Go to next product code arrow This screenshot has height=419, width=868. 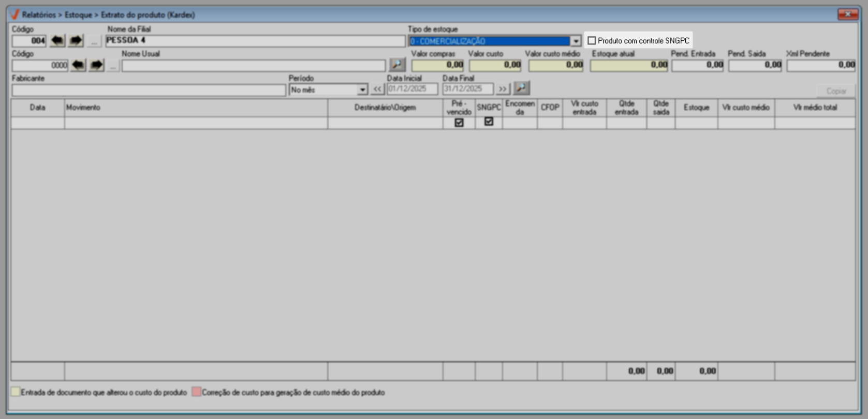(x=97, y=65)
